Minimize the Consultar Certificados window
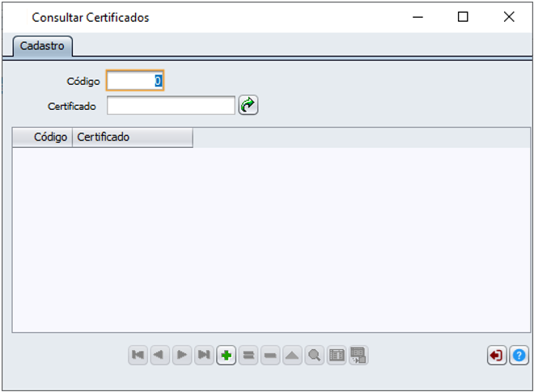This screenshot has width=534, height=392. click(417, 17)
